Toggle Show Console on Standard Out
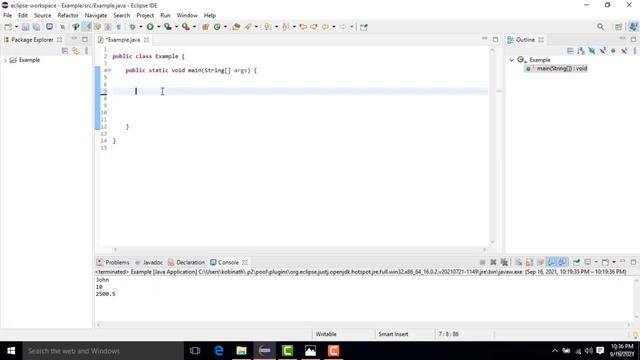This screenshot has height=360, width=640. (551, 262)
